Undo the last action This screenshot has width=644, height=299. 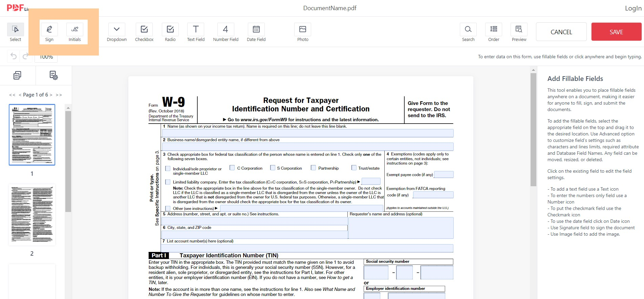[x=14, y=56]
